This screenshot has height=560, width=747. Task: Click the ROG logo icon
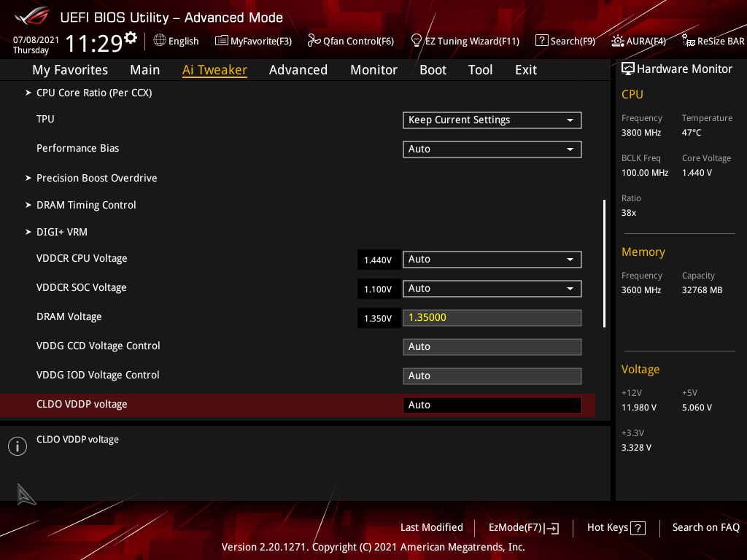pos(31,16)
